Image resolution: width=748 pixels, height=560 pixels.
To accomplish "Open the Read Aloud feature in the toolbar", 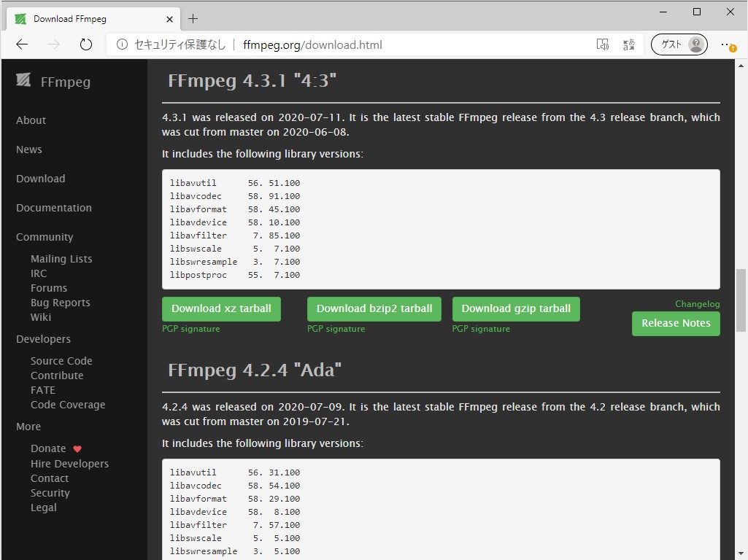I will point(603,44).
